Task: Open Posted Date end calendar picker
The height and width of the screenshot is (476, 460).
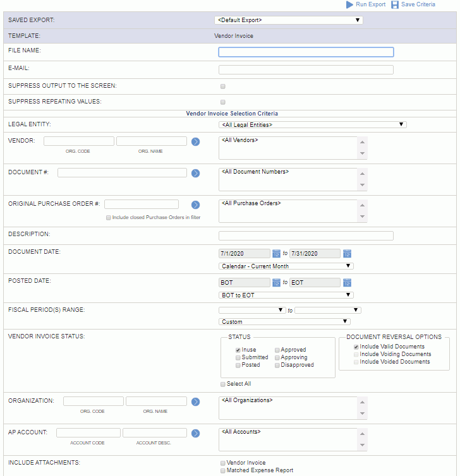Action: (x=347, y=283)
